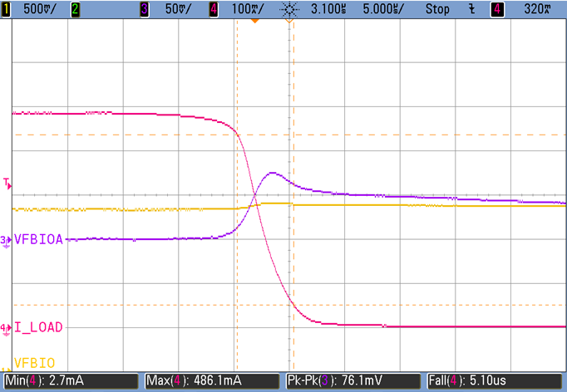The height and width of the screenshot is (392, 567).
Task: Click the Min(4) 2.7mA measurement
Action: click(x=71, y=380)
